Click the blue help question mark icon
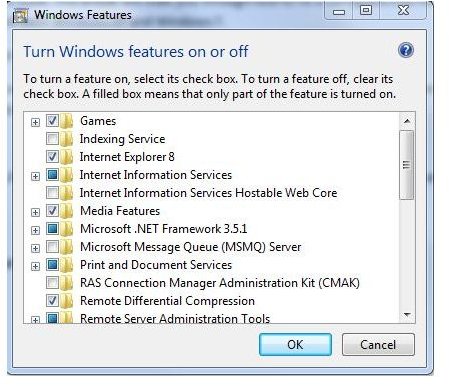449x386 pixels. pos(406,51)
